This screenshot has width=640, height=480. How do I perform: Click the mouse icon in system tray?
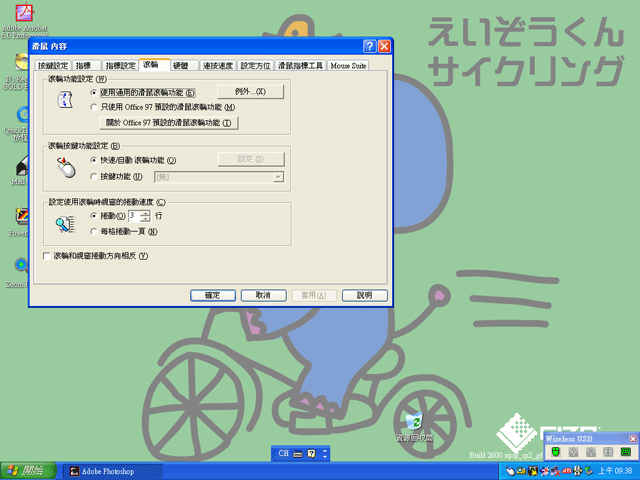pyautogui.click(x=510, y=471)
